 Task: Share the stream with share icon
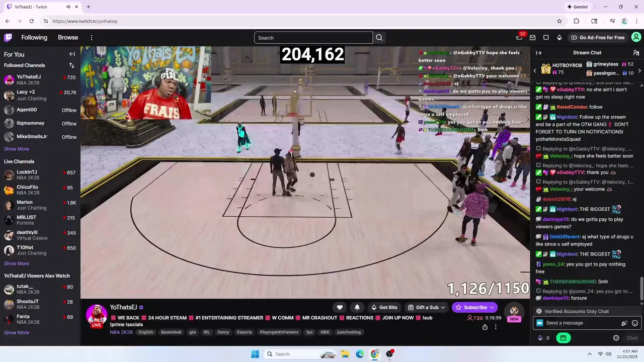point(485,327)
